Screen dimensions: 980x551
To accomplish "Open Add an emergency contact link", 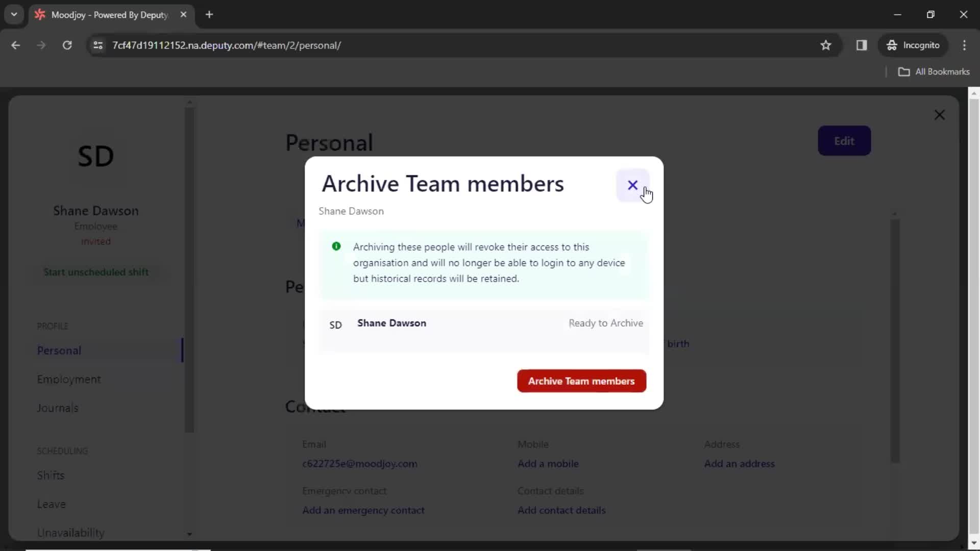I will [x=363, y=510].
